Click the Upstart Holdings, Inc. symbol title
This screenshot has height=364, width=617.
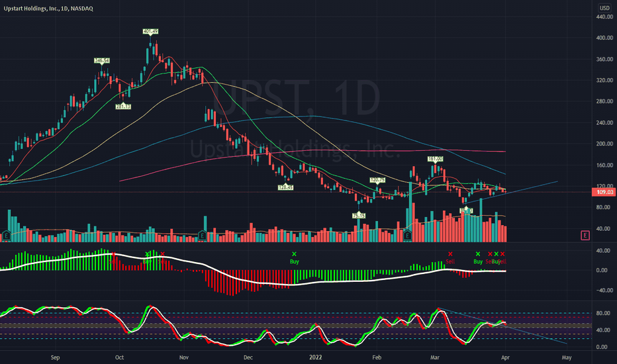coord(48,8)
